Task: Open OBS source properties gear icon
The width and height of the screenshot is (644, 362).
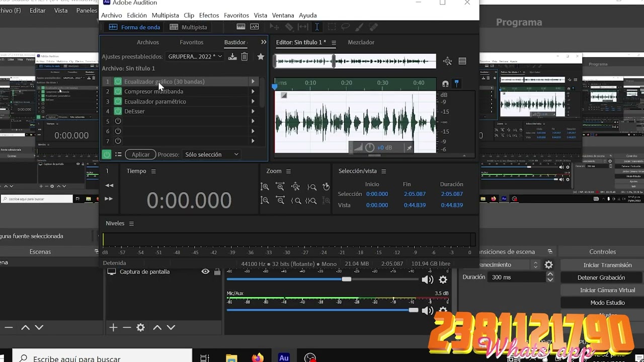Action: [x=140, y=327]
